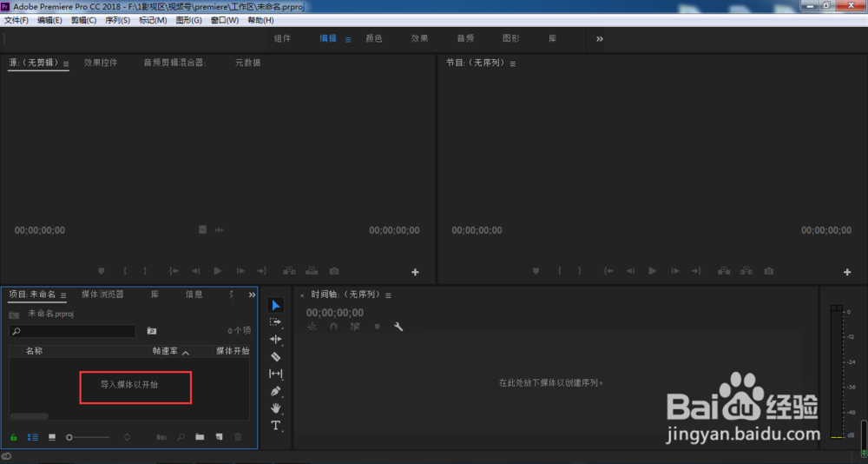Create a new bin in Project panel

pos(200,437)
